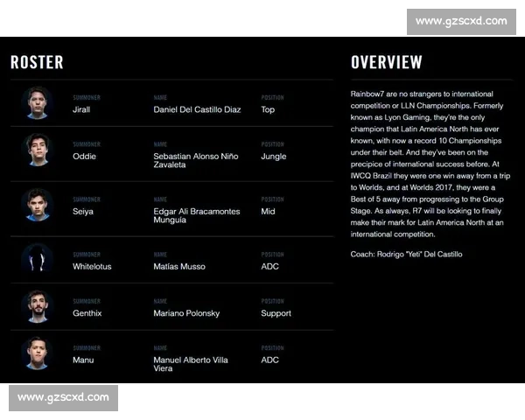Click the coach Rodrigo "Yeti" Del Castillo line
Viewport: 525px width, 420px height.
tap(406, 254)
